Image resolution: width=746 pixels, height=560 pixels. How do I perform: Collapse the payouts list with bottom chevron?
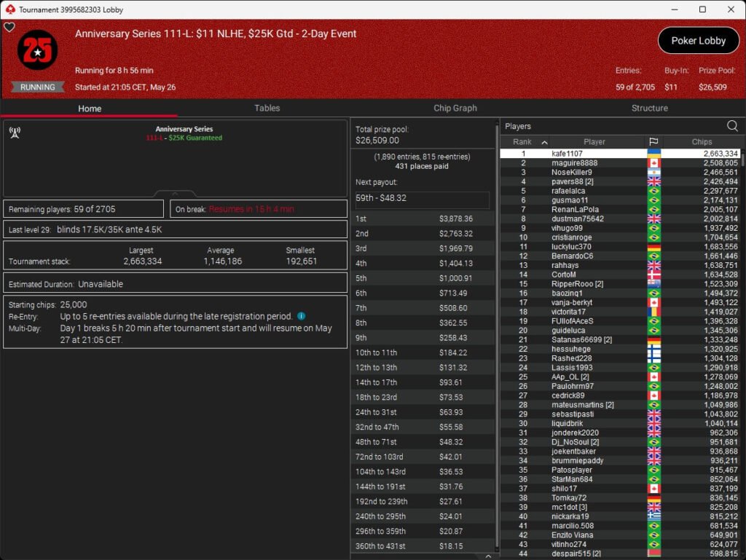click(488, 556)
